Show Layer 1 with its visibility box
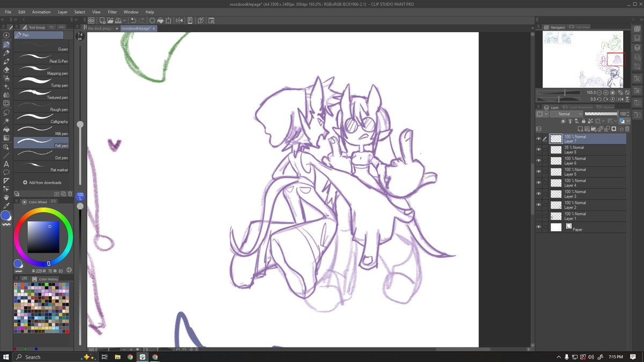The height and width of the screenshot is (362, 644). click(x=539, y=216)
